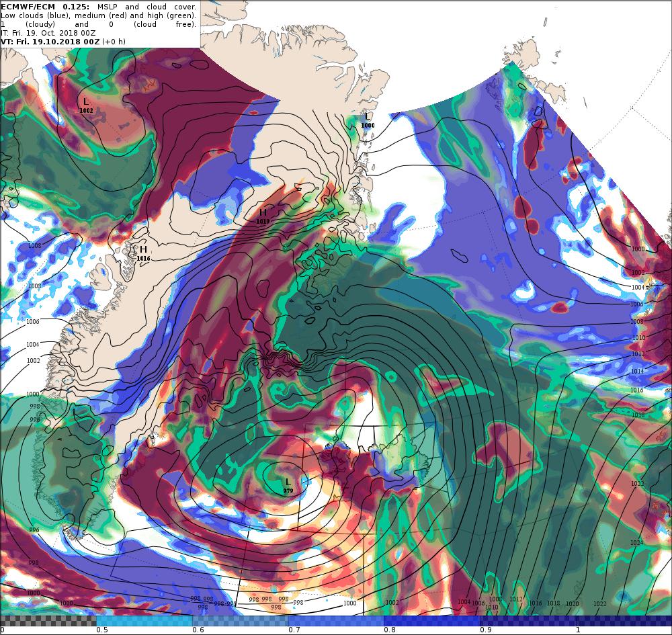
Task: Click the '1020' isobar label
Action: click(572, 603)
